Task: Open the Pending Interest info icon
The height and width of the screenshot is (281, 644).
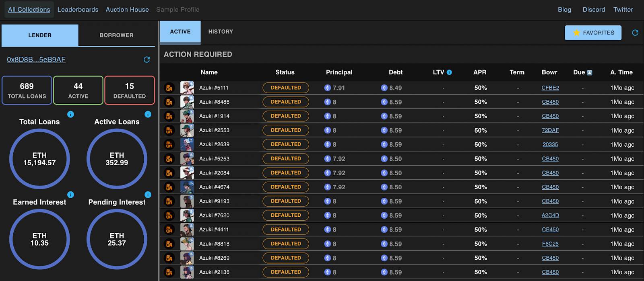Action: [x=148, y=195]
